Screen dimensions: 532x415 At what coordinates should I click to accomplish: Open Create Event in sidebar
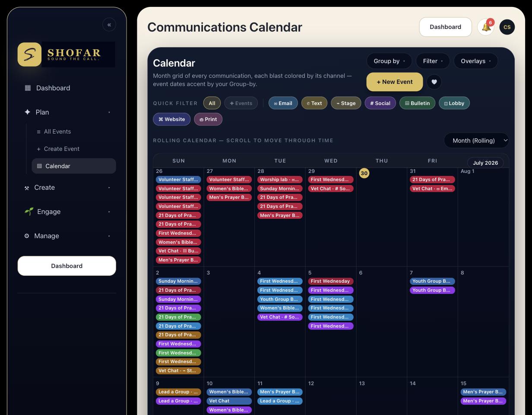pyautogui.click(x=74, y=149)
